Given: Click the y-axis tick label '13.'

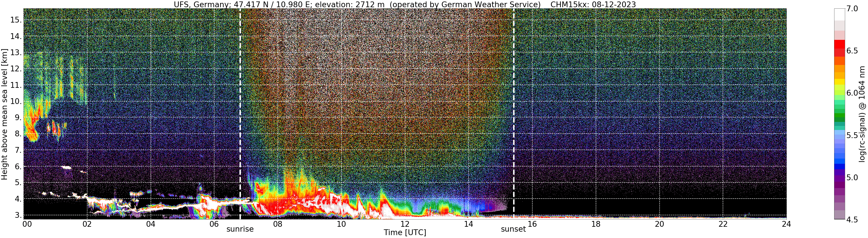Looking at the screenshot, I should [16, 53].
